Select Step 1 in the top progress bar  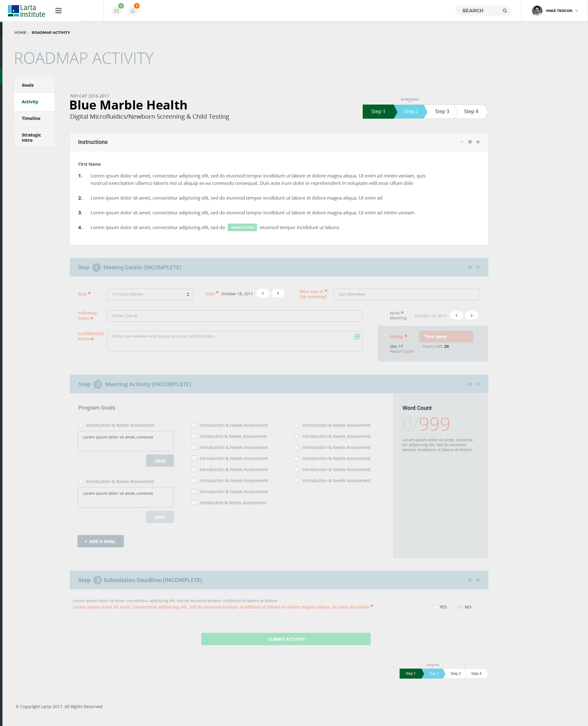378,111
